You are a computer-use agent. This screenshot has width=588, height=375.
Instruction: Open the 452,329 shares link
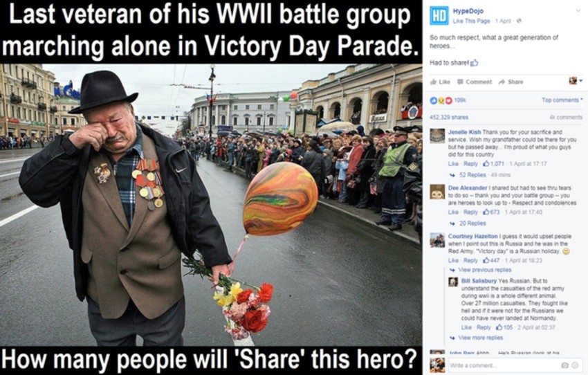tap(448, 118)
